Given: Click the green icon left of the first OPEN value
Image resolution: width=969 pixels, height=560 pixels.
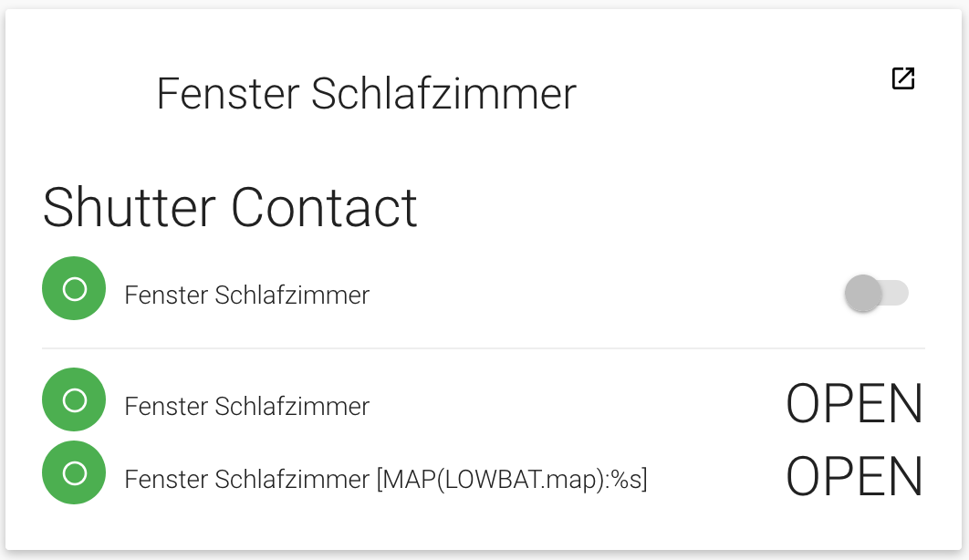Looking at the screenshot, I should [74, 399].
